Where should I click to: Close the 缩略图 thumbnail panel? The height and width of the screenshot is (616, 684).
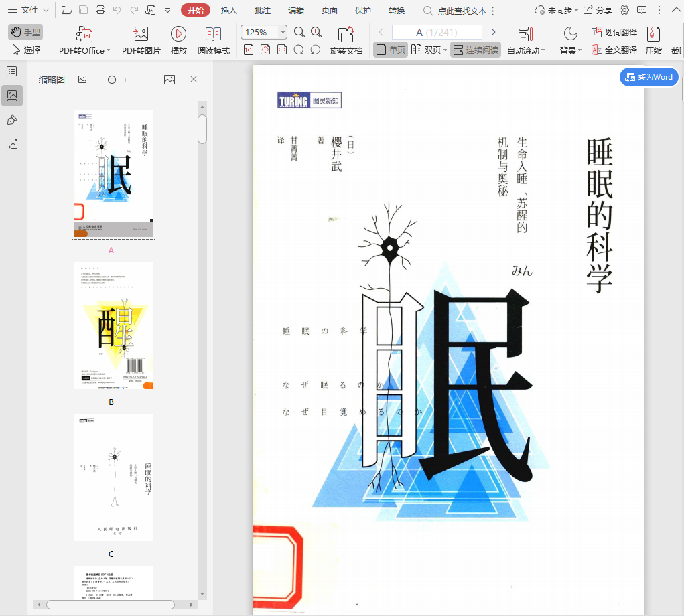pos(194,79)
